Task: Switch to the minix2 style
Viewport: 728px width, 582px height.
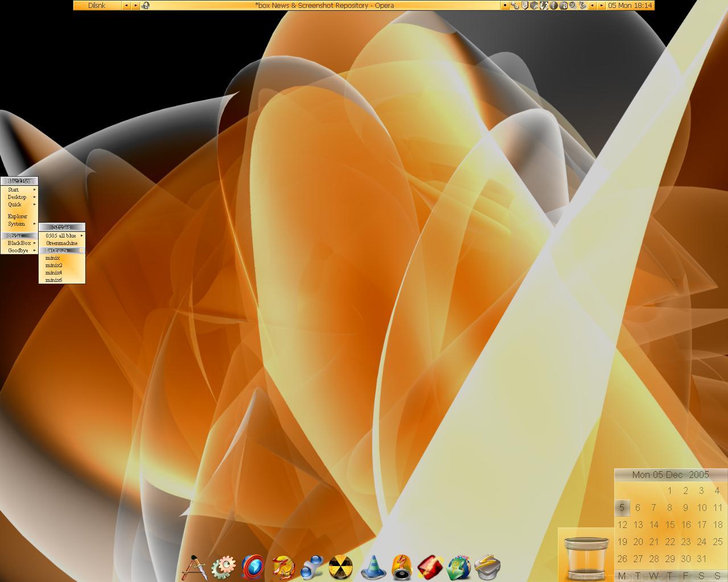Action: [x=54, y=265]
